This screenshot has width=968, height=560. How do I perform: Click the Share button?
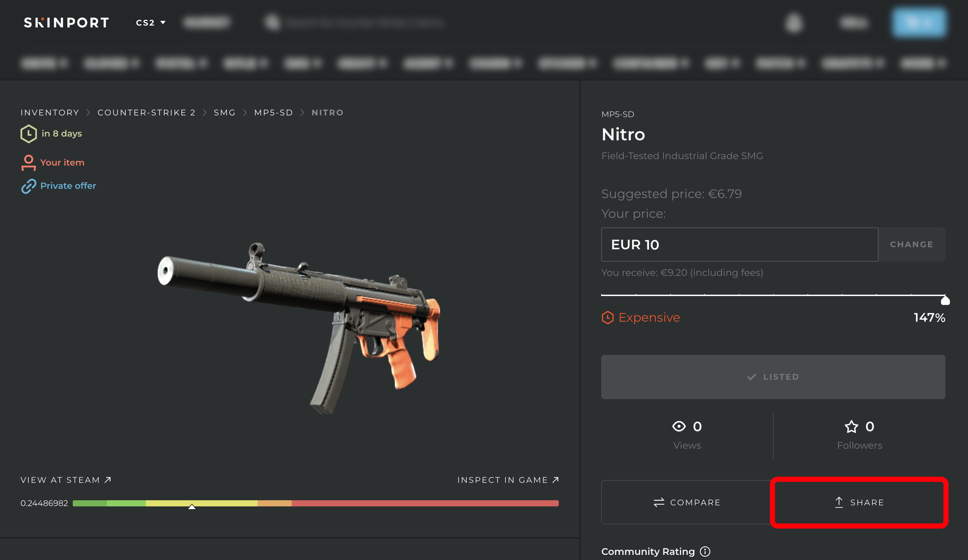pyautogui.click(x=859, y=502)
